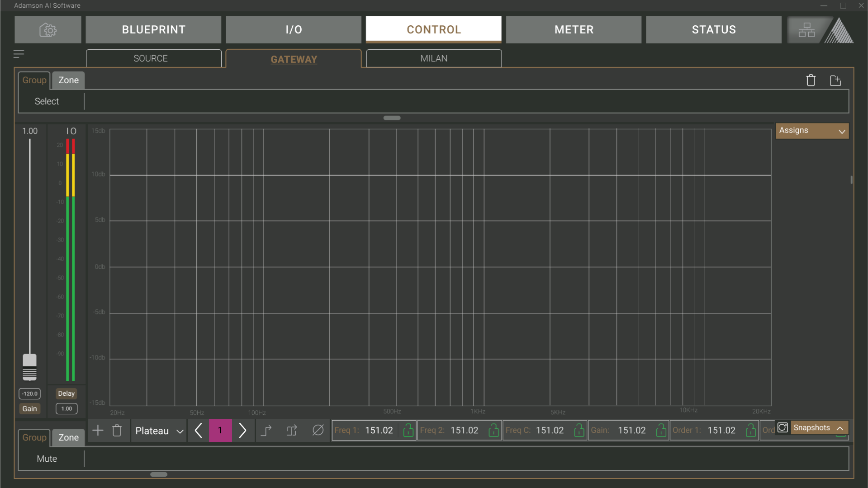Expand the Snapshots panel
Viewport: 868px width, 488px height.
tap(819, 428)
